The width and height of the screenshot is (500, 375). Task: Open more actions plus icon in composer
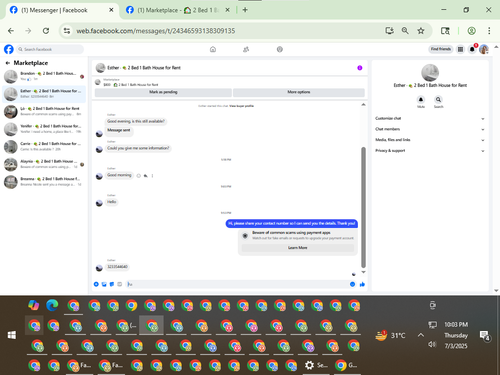(x=96, y=284)
